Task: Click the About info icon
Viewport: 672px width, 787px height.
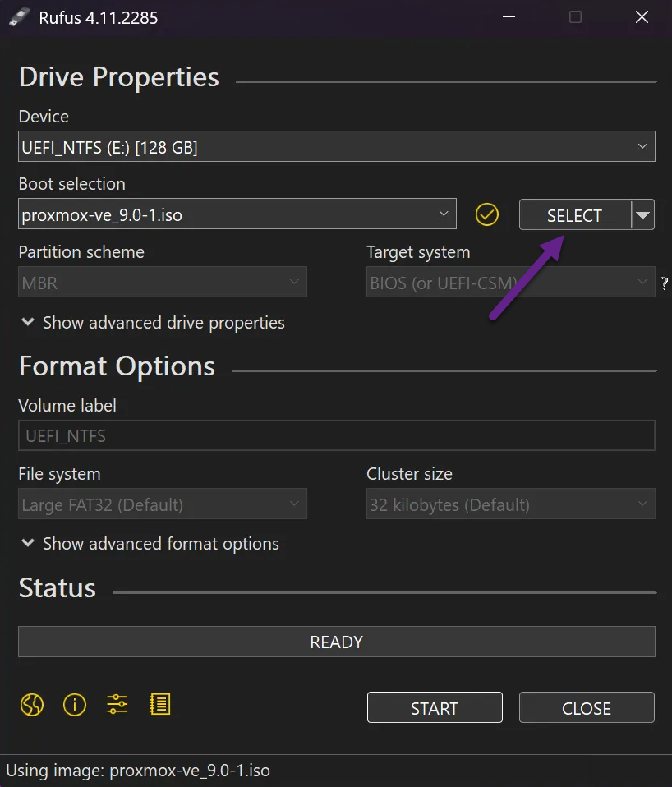Action: pyautogui.click(x=75, y=705)
